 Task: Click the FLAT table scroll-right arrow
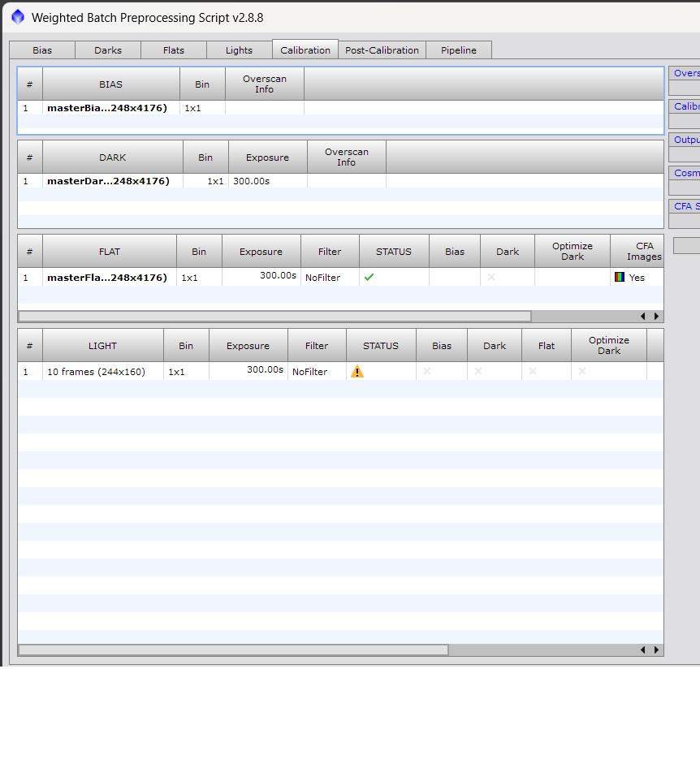coord(657,316)
